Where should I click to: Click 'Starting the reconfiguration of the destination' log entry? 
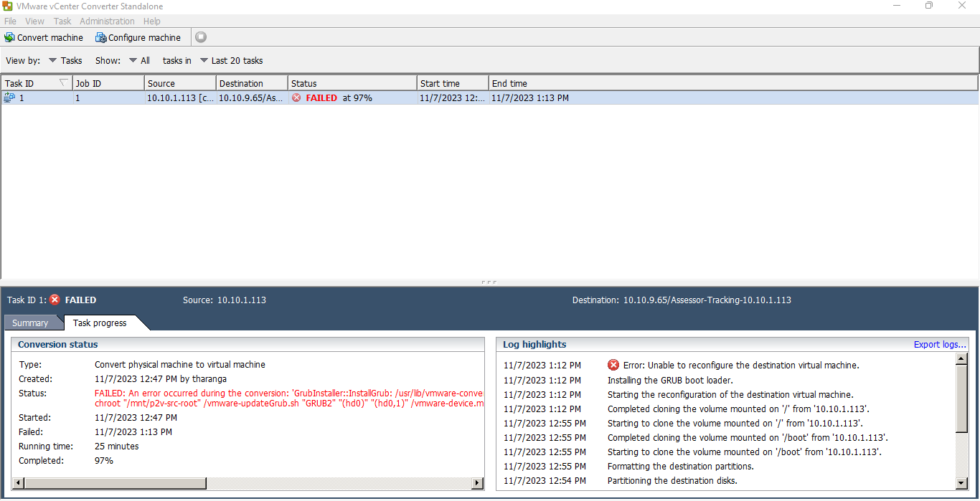[730, 394]
